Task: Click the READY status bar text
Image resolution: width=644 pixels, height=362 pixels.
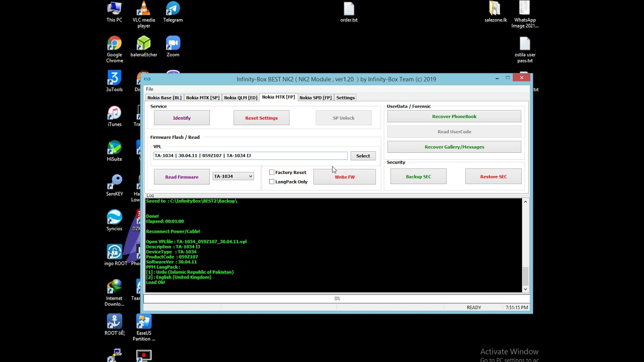Action: coord(474,308)
